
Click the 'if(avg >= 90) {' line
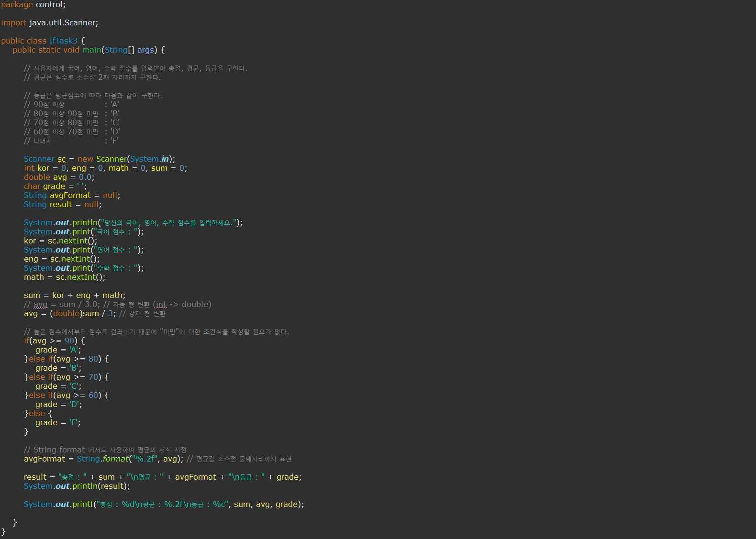coord(55,341)
